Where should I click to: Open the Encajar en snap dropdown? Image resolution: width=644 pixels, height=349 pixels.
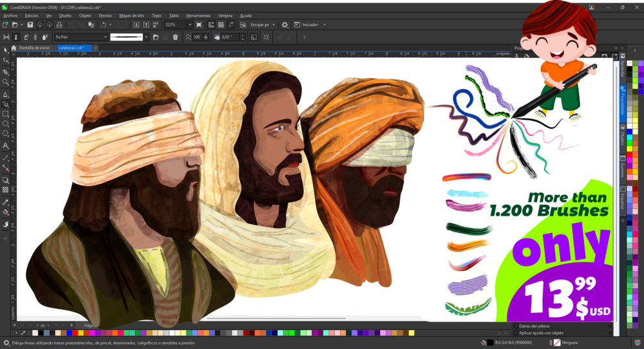274,25
